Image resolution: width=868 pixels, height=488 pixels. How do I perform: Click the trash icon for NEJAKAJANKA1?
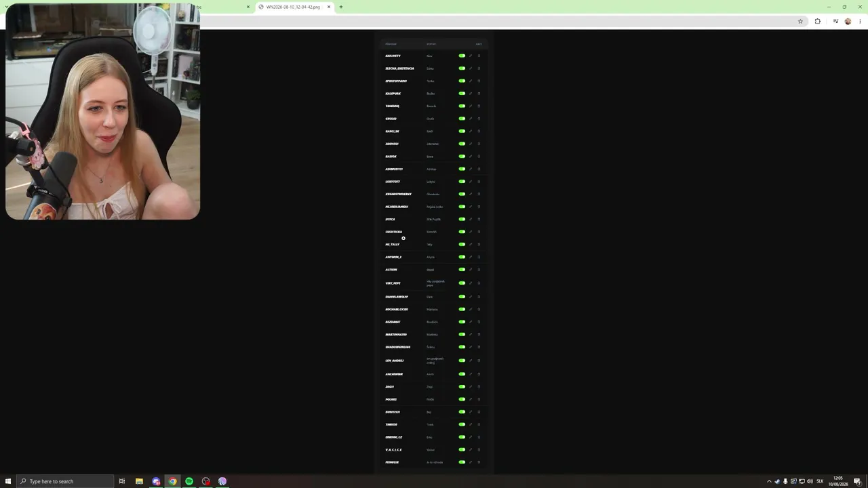click(x=479, y=207)
